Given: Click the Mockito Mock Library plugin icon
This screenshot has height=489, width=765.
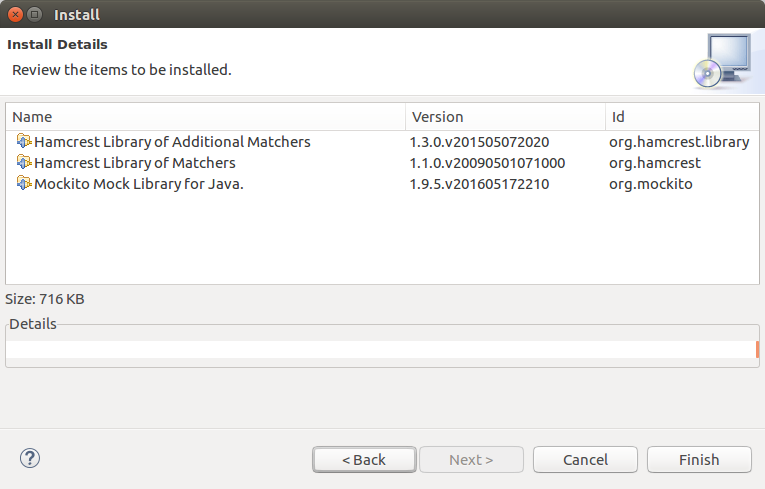Looking at the screenshot, I should [x=24, y=183].
